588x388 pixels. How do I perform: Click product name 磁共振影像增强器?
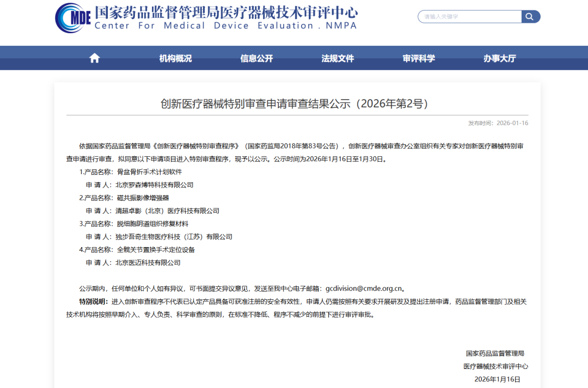pyautogui.click(x=143, y=198)
